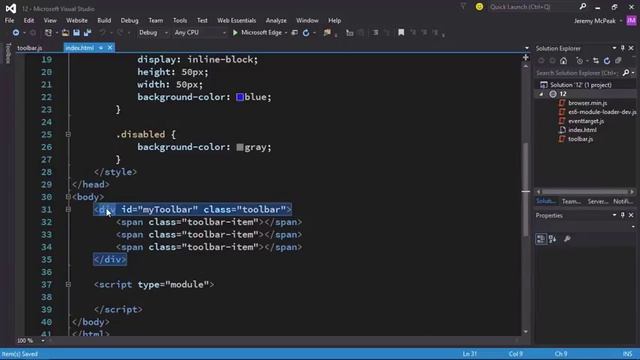Open the File menu

pyautogui.click(x=9, y=20)
